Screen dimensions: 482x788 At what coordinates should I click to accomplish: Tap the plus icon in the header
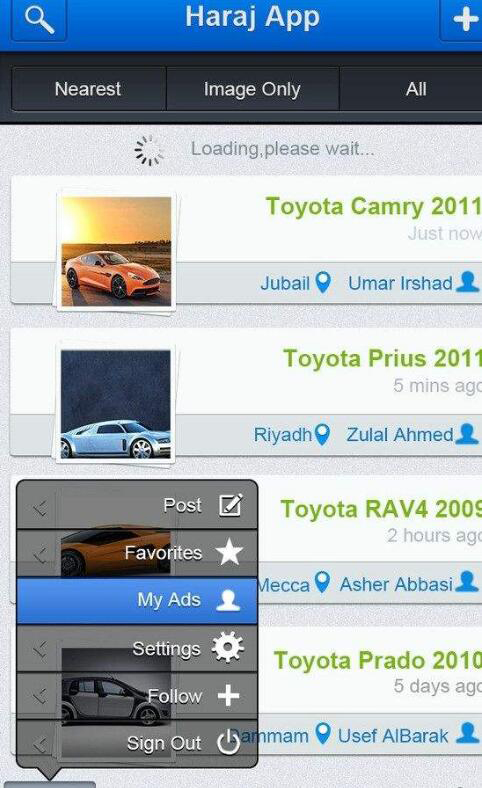tap(464, 20)
